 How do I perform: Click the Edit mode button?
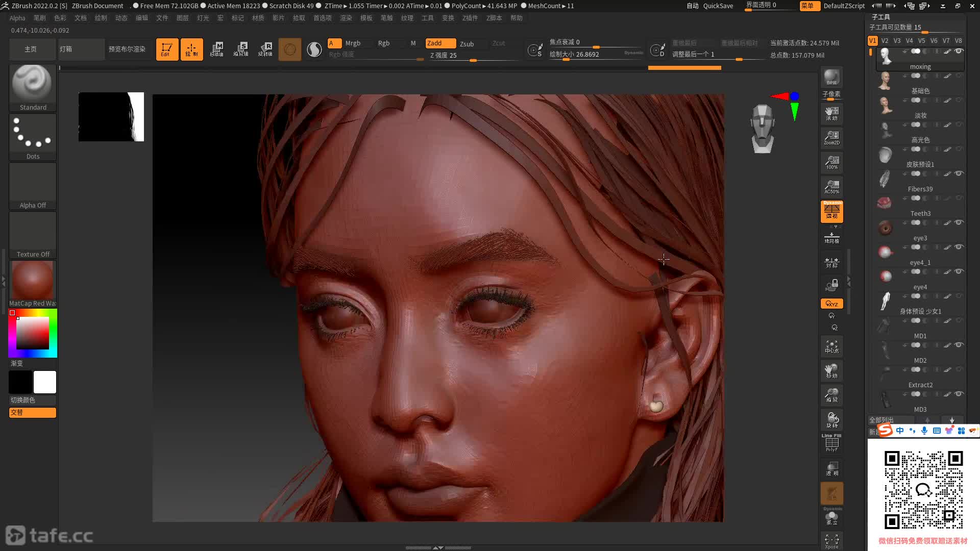[x=167, y=49]
